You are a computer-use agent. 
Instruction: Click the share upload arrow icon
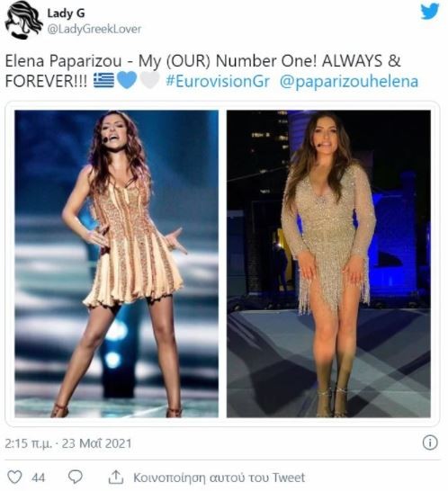coord(116,477)
